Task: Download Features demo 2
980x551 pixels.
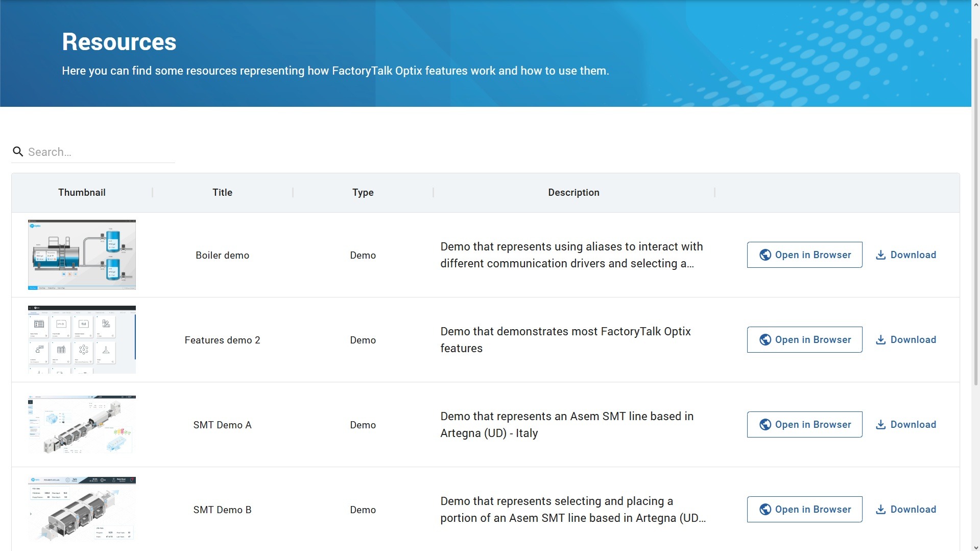Action: [906, 339]
